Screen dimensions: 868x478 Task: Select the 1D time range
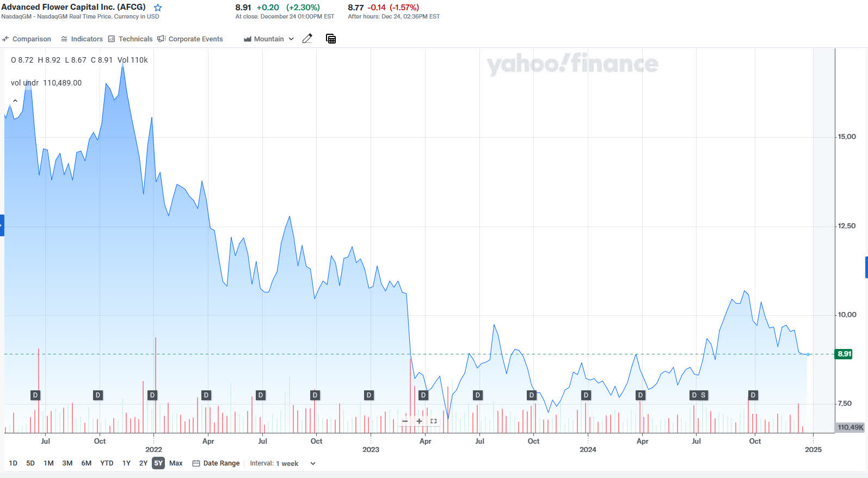pos(13,463)
